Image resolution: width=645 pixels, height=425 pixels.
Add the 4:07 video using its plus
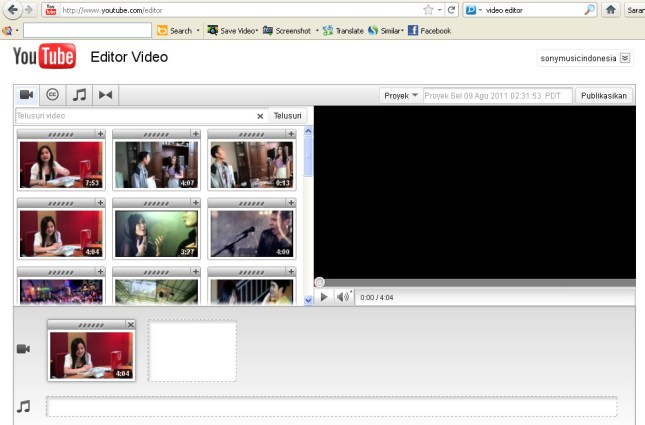[x=194, y=133]
